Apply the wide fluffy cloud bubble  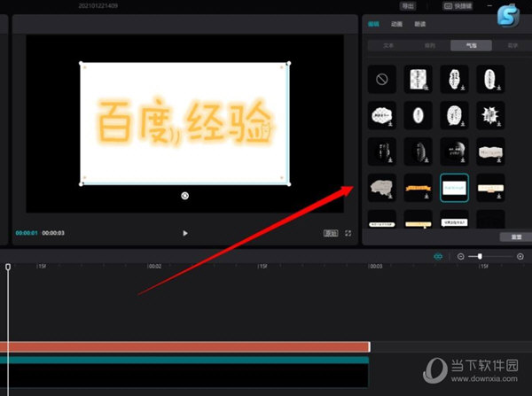point(382,116)
